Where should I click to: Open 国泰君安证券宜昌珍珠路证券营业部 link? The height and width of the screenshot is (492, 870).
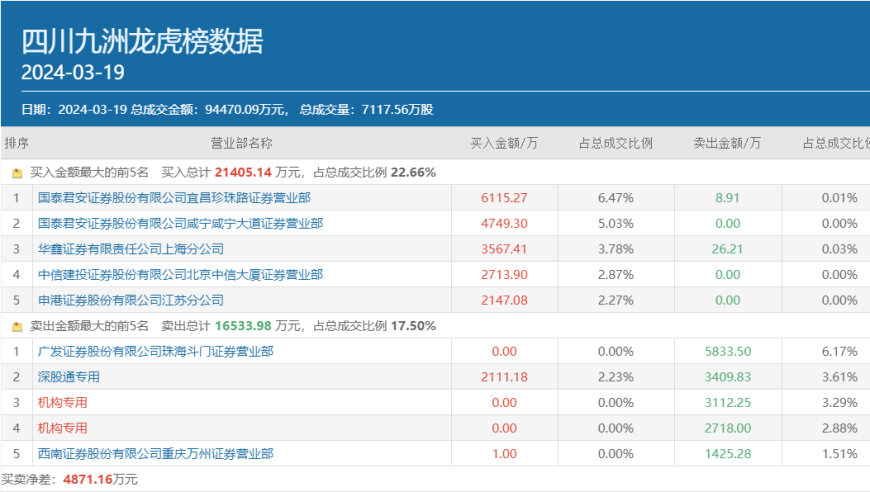(x=174, y=198)
